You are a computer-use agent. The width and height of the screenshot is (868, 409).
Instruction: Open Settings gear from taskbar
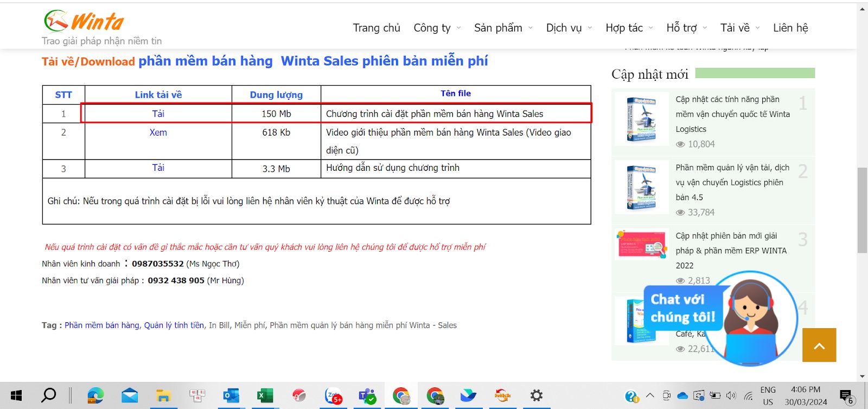point(537,395)
